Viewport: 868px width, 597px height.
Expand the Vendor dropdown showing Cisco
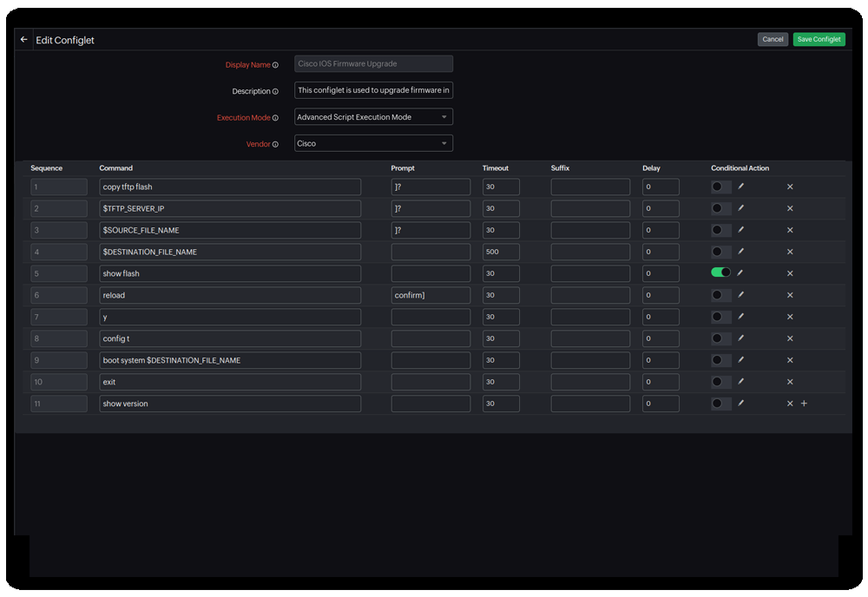[x=373, y=144]
